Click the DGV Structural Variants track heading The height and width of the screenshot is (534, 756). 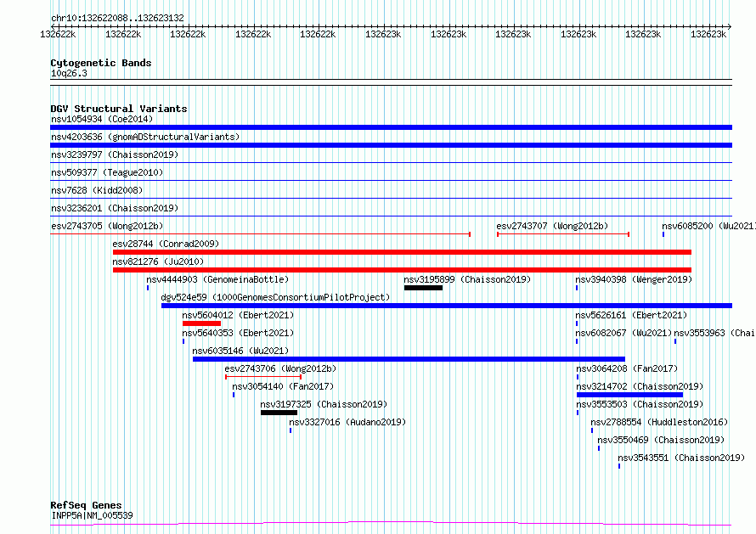point(119,109)
